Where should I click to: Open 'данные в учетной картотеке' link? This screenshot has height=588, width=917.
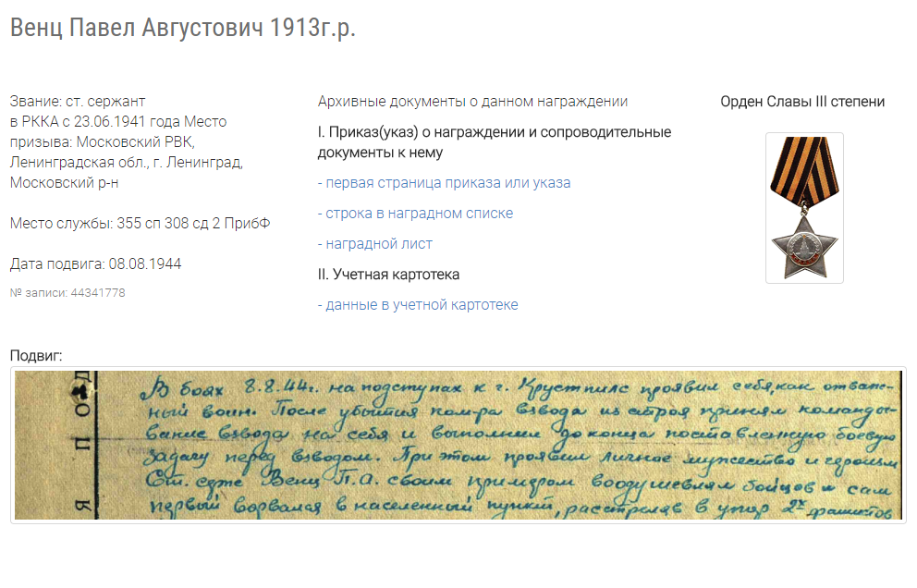(x=418, y=305)
